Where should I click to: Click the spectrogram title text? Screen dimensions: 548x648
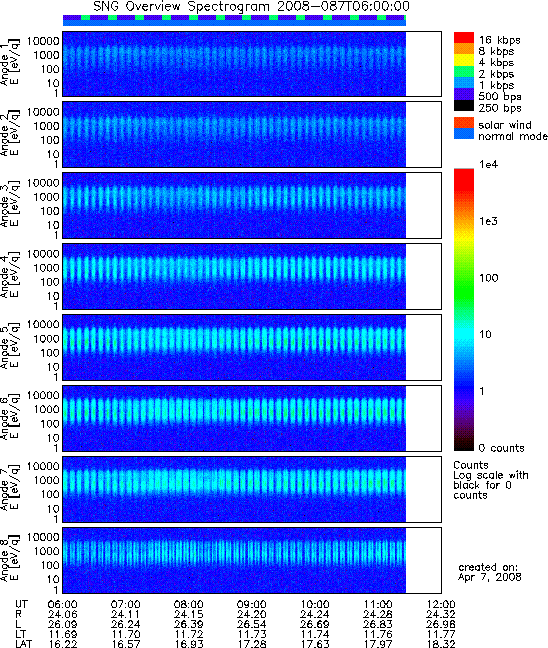click(251, 7)
